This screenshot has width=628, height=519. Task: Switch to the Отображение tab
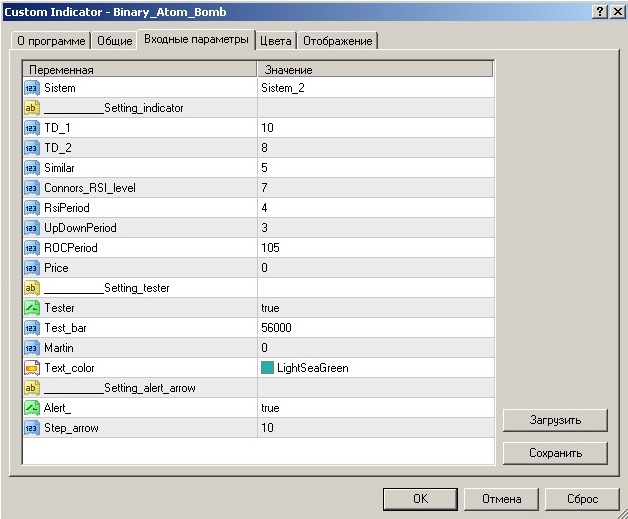coord(338,41)
